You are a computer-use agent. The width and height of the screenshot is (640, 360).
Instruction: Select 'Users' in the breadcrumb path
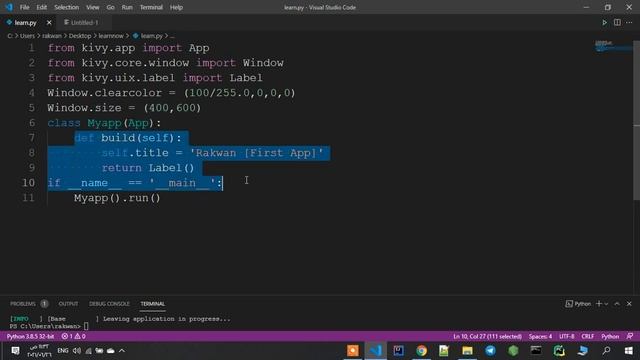(x=27, y=36)
